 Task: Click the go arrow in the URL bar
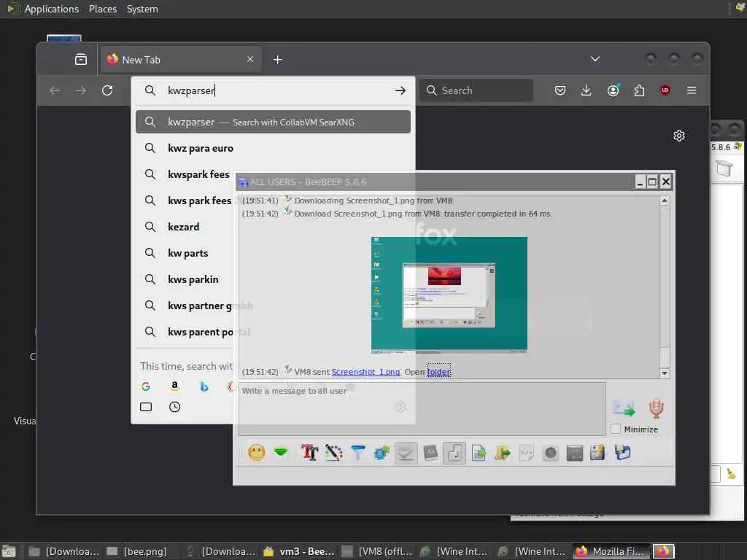pyautogui.click(x=400, y=90)
